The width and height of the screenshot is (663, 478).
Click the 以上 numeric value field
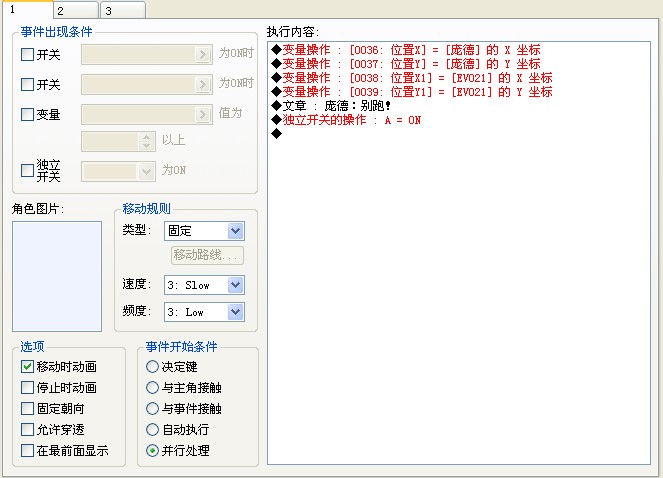coord(111,142)
